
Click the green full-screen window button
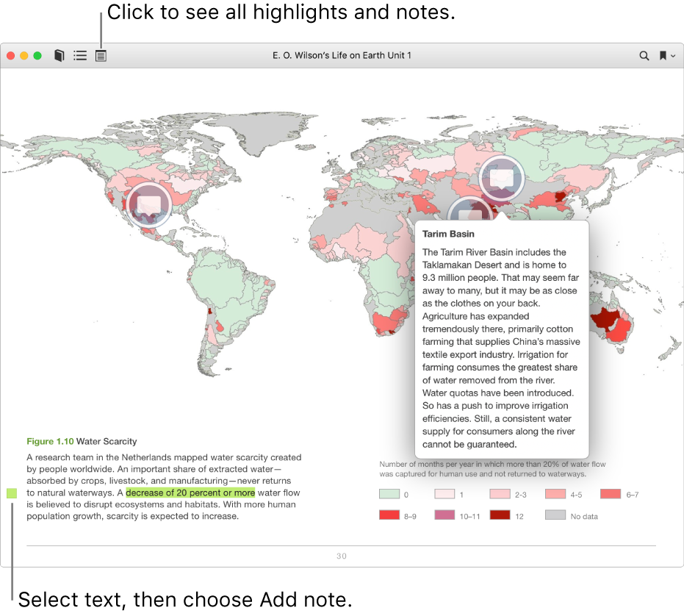pyautogui.click(x=37, y=56)
